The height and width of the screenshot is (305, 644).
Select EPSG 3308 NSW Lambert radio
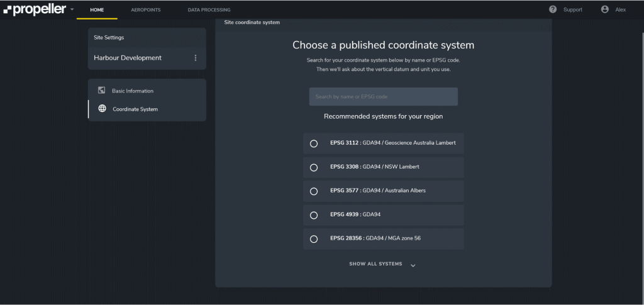pyautogui.click(x=314, y=167)
